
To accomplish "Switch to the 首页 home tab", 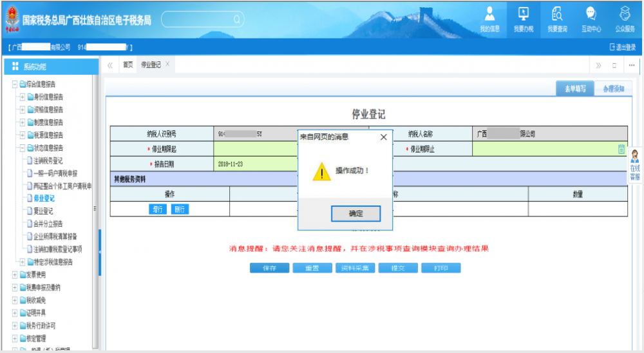I will [x=128, y=65].
